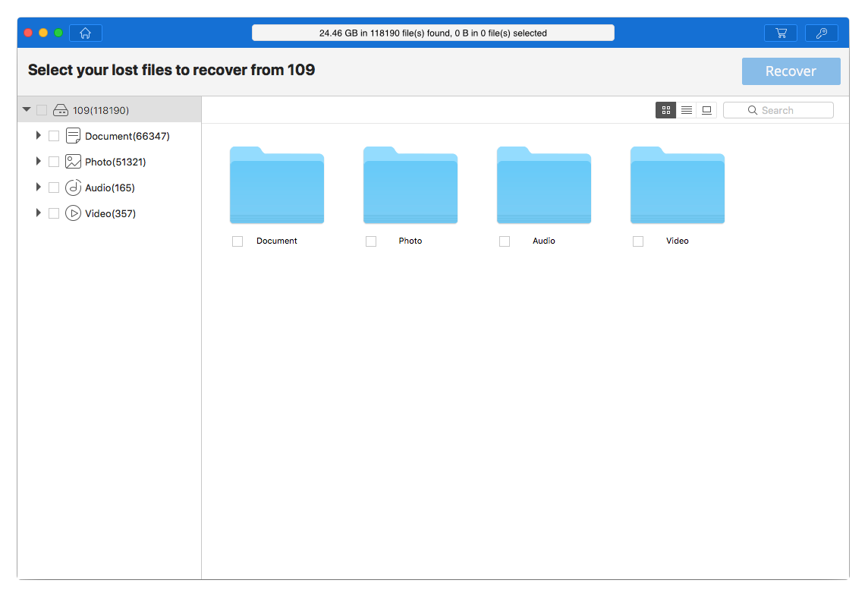This screenshot has width=868, height=599.
Task: Click the yellow minimize window button
Action: point(43,33)
